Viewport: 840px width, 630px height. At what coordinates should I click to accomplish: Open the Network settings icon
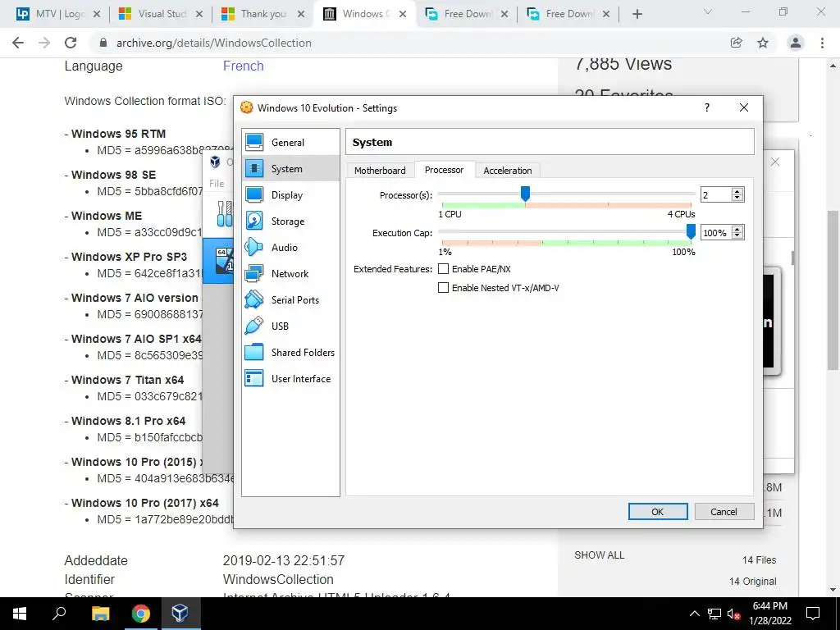[x=254, y=273]
